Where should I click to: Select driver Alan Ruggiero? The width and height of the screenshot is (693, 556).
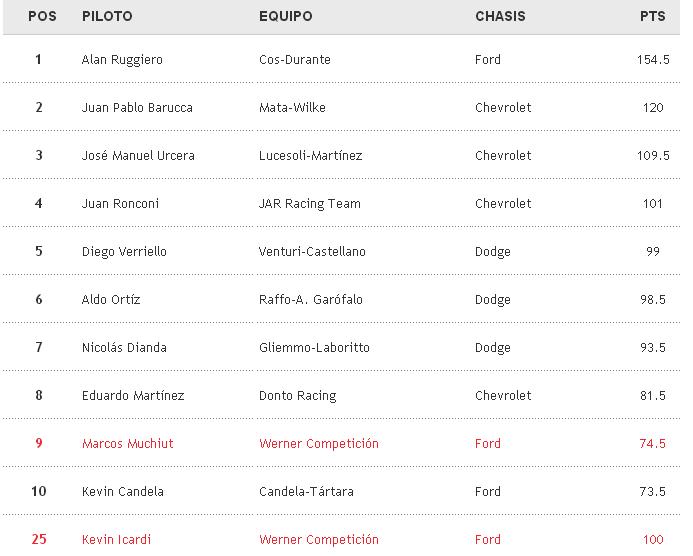pyautogui.click(x=122, y=60)
